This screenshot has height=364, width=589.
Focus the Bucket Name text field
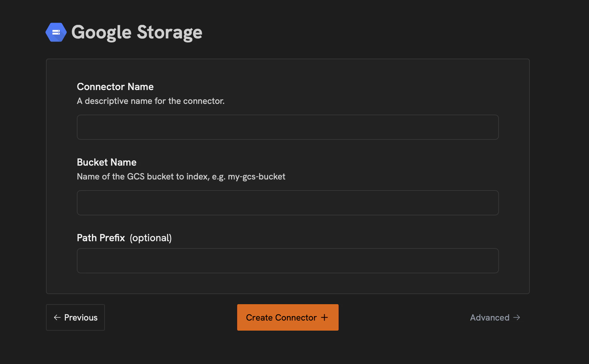288,203
